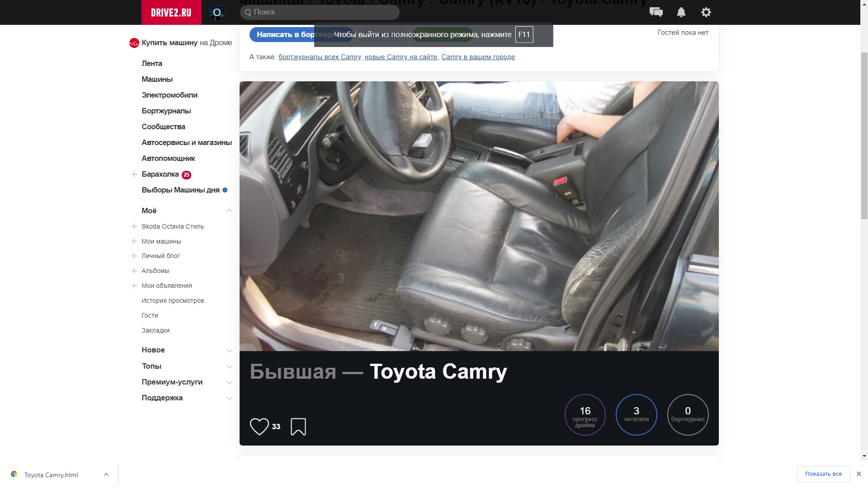The width and height of the screenshot is (868, 488).
Task: Click the Drom logo beside Купить машину
Action: tap(134, 43)
